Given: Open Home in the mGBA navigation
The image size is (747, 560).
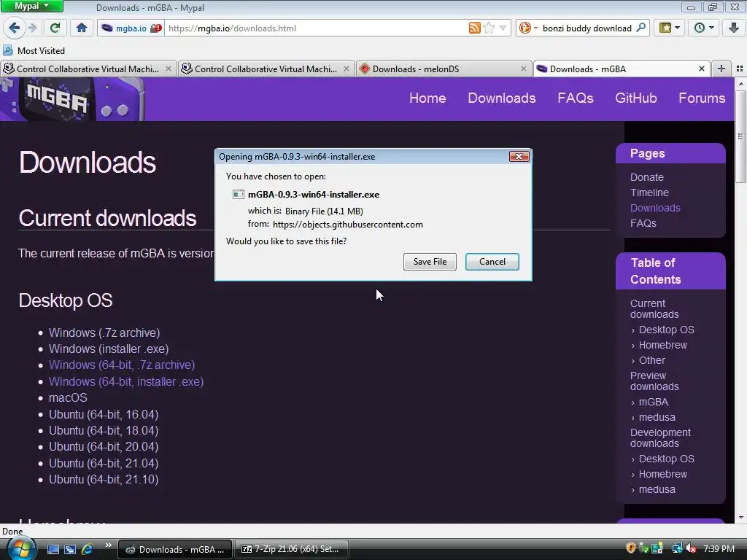Looking at the screenshot, I should tap(427, 98).
